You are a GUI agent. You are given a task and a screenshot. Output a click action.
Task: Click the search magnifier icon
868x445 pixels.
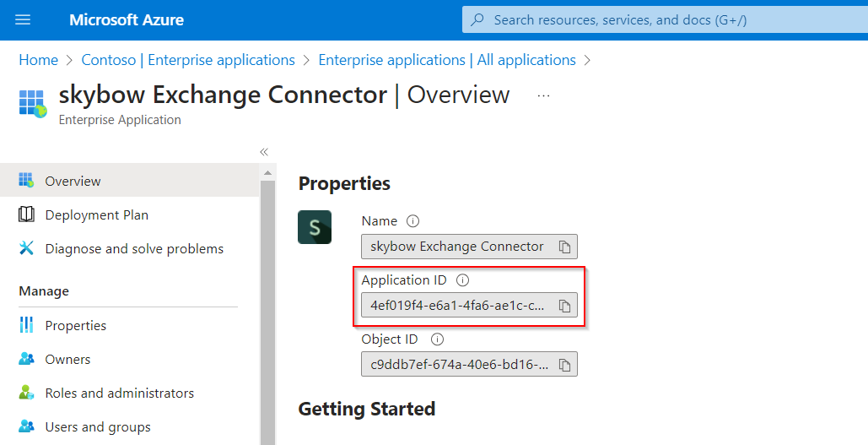477,20
